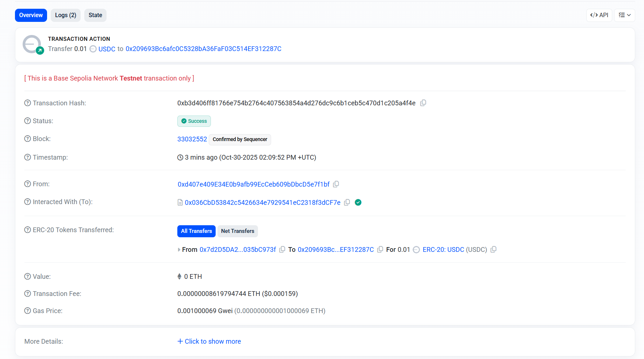
Task: Switch to Net Transfers view
Action: [238, 231]
